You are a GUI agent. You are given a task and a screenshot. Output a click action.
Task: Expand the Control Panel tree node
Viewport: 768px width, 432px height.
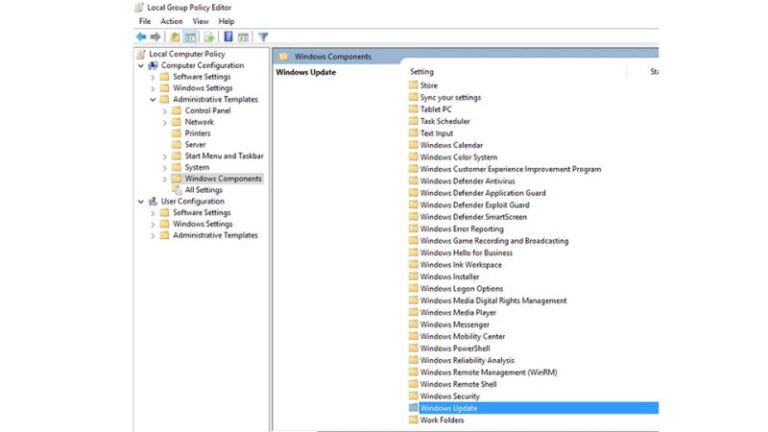point(165,111)
